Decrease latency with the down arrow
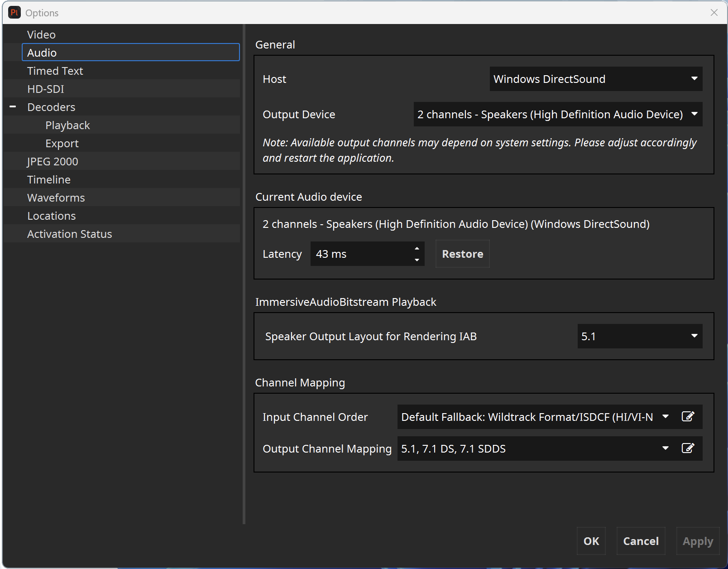The image size is (728, 569). point(417,260)
